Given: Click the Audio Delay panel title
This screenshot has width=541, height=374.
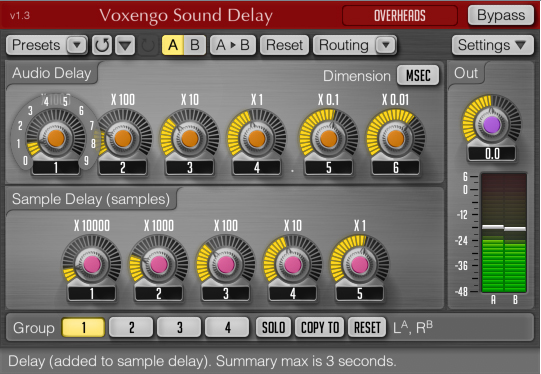Looking at the screenshot, I should (x=52, y=73).
